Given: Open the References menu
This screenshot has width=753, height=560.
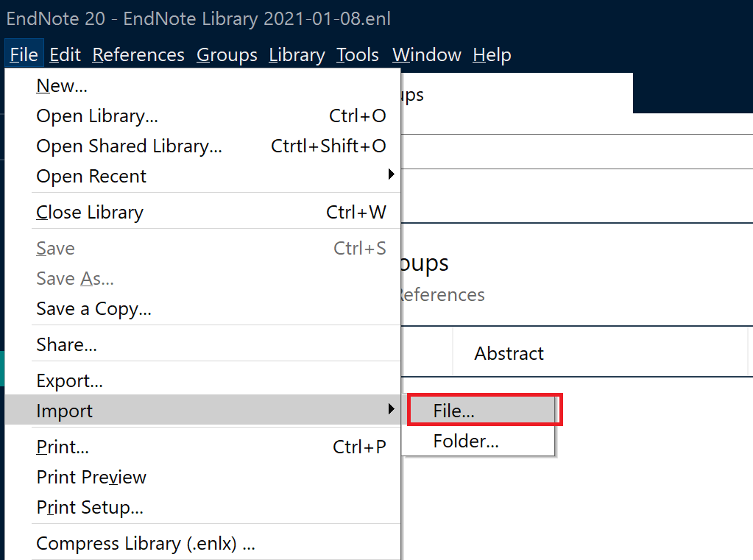Looking at the screenshot, I should pyautogui.click(x=138, y=54).
